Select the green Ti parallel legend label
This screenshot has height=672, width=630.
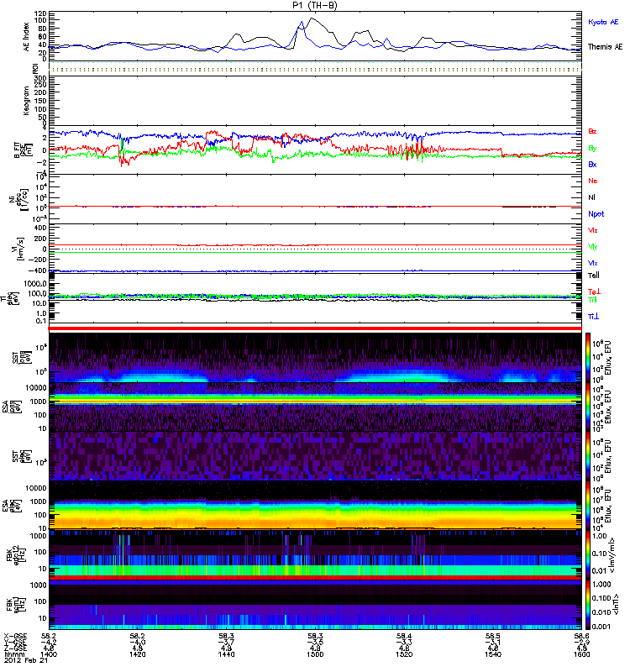[592, 300]
